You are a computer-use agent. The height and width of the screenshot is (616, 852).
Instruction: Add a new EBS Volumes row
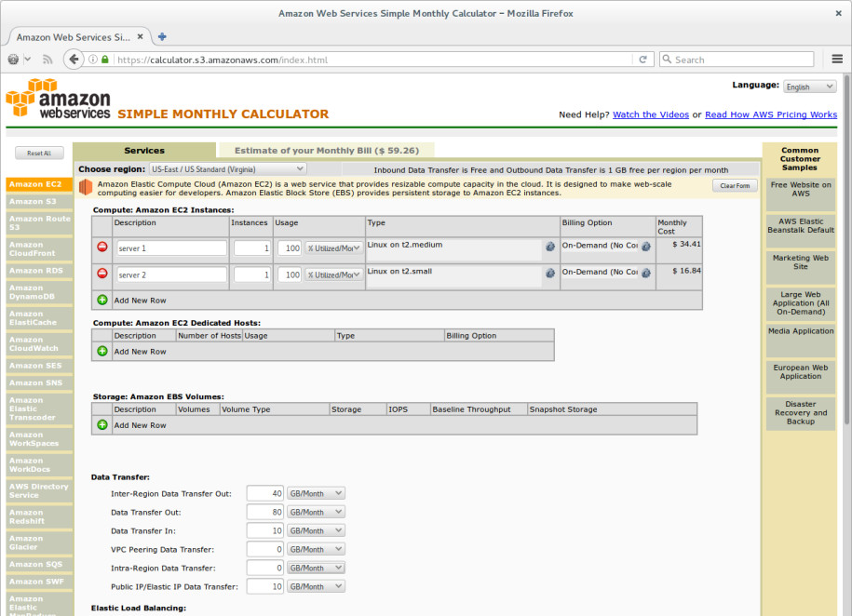[x=102, y=425]
